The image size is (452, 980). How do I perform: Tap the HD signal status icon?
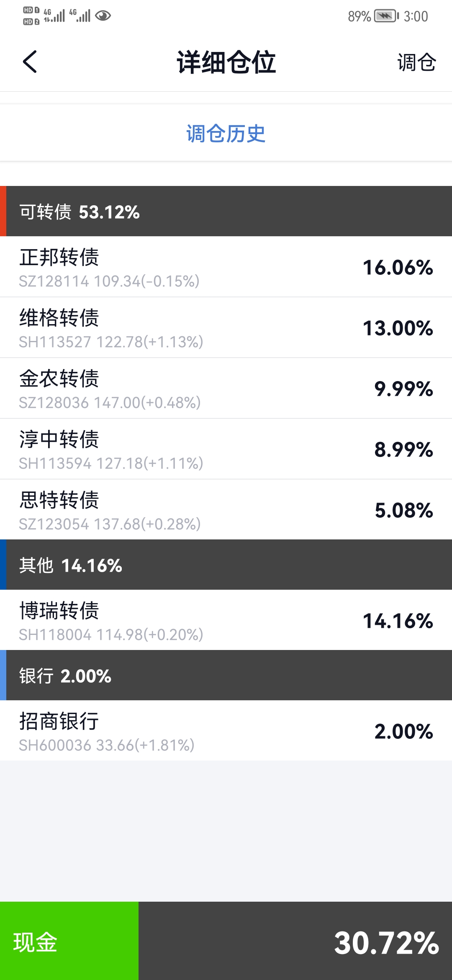[x=31, y=16]
